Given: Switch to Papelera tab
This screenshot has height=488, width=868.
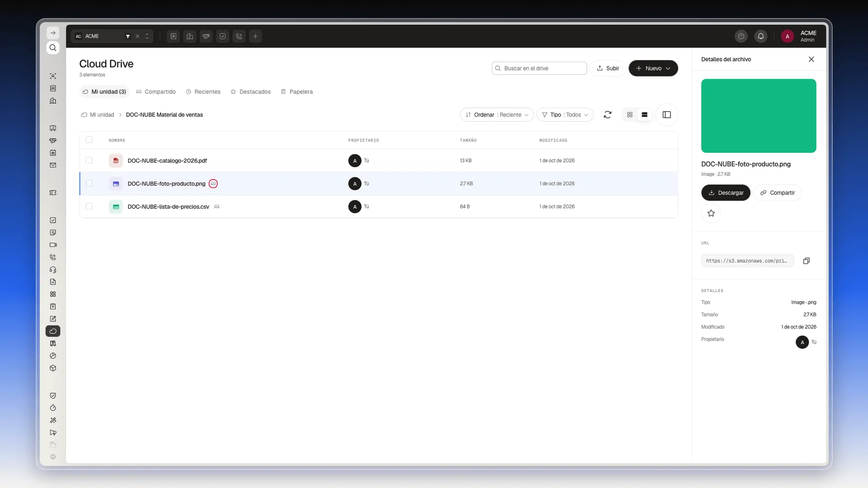Looking at the screenshot, I should (297, 92).
